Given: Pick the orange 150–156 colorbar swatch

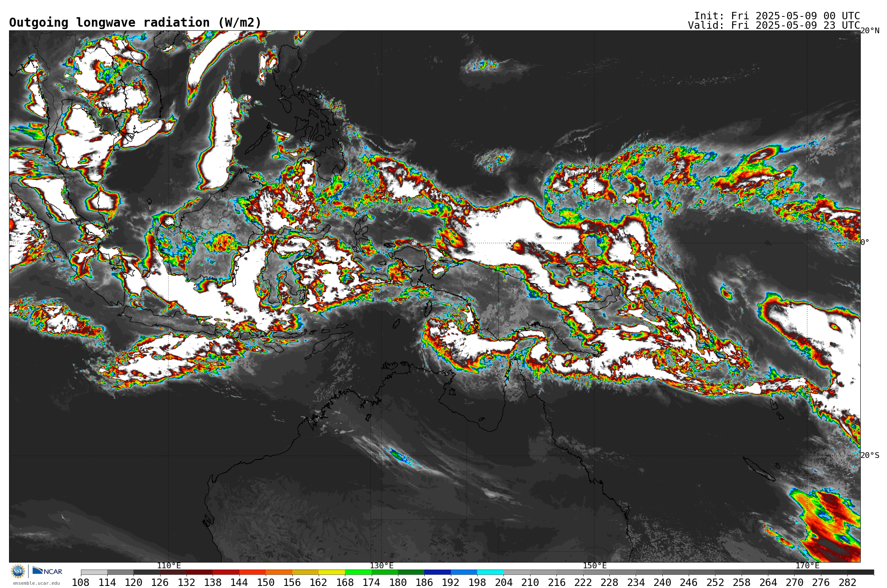Looking at the screenshot, I should [279, 572].
